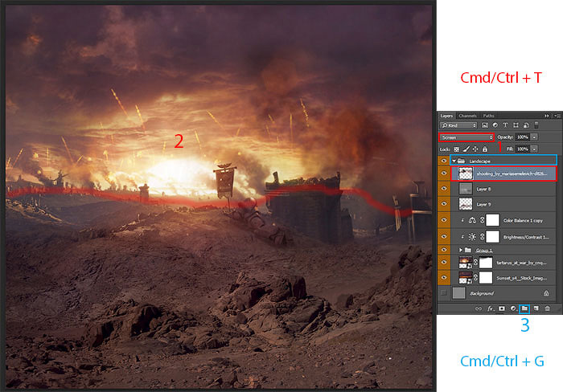Lock image pixels with brush icon
Screen dimensions: 563x392
(466, 149)
